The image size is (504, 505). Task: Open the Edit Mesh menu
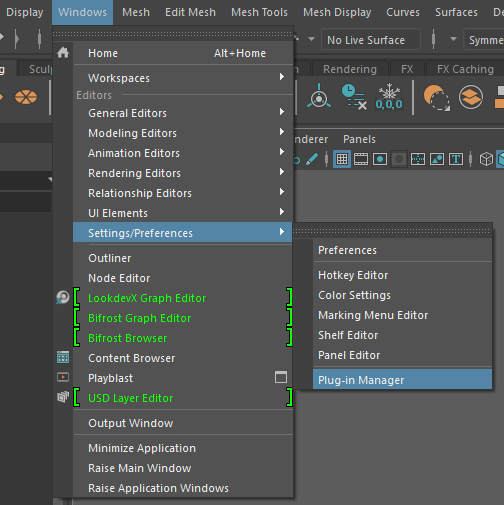190,12
